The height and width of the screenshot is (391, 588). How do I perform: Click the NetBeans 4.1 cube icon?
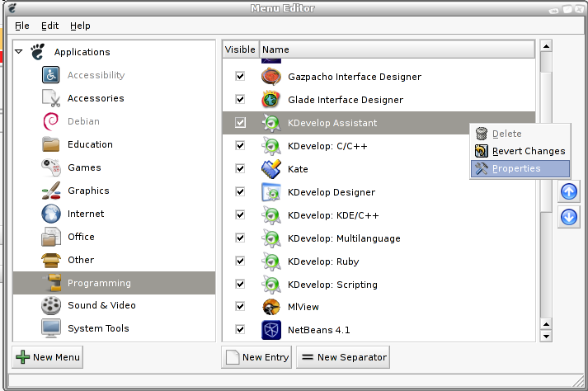[x=270, y=330]
